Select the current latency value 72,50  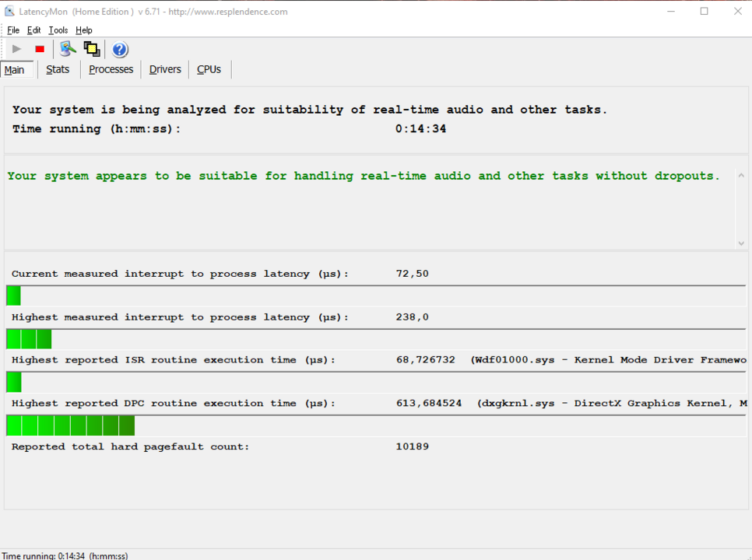point(413,274)
